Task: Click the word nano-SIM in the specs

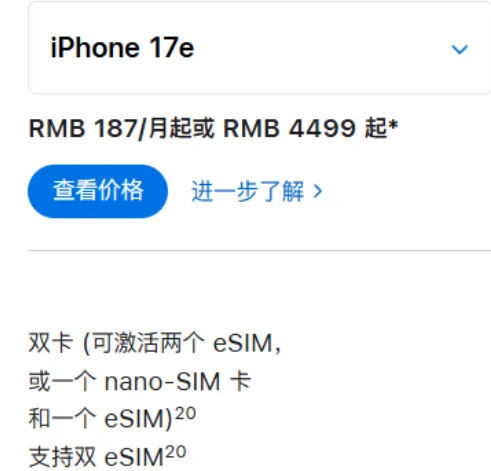Action: click(x=162, y=382)
